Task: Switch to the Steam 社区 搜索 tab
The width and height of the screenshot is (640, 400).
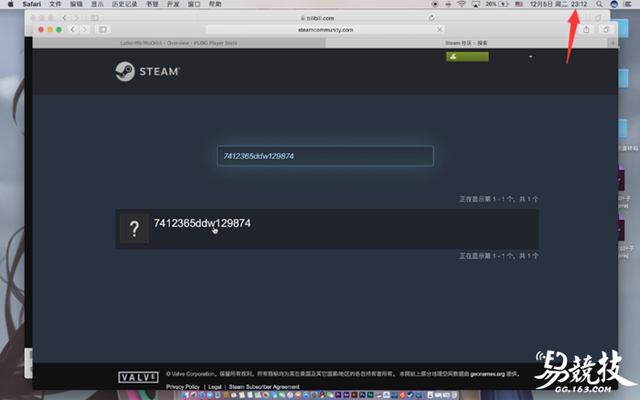Action: point(466,43)
